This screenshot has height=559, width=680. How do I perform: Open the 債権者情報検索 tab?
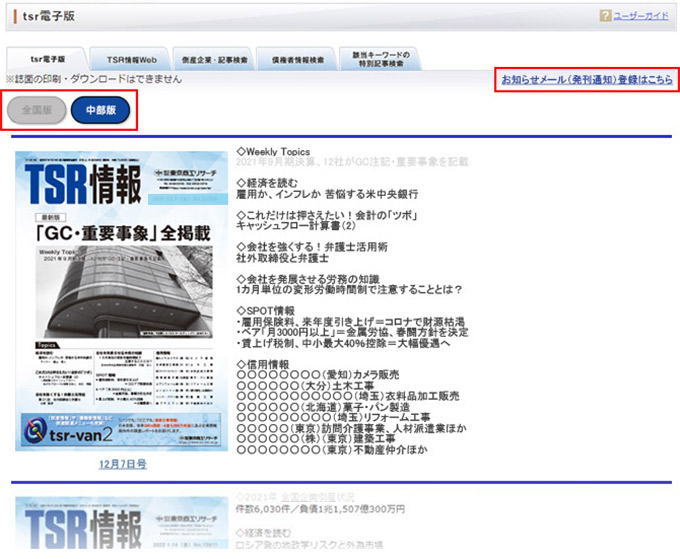[x=298, y=60]
